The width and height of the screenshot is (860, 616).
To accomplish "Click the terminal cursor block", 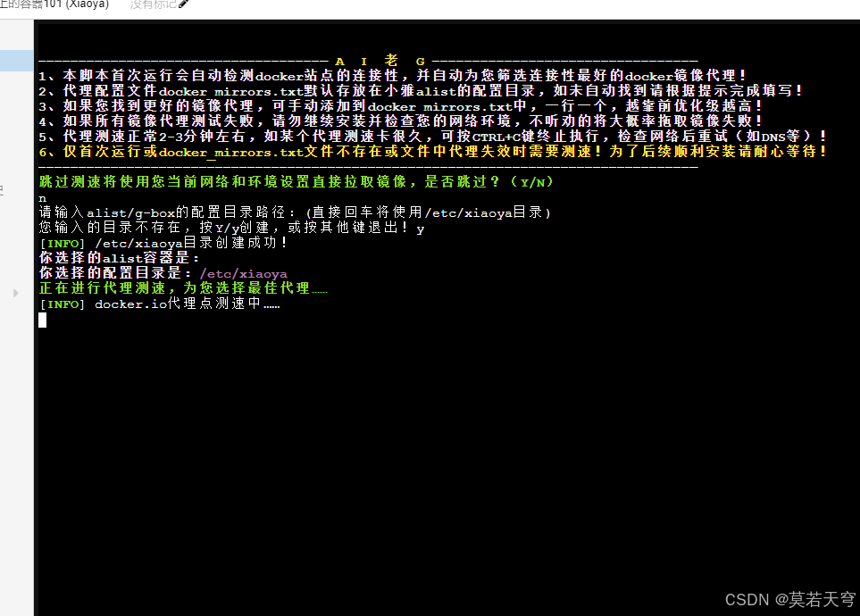I will pyautogui.click(x=42, y=320).
